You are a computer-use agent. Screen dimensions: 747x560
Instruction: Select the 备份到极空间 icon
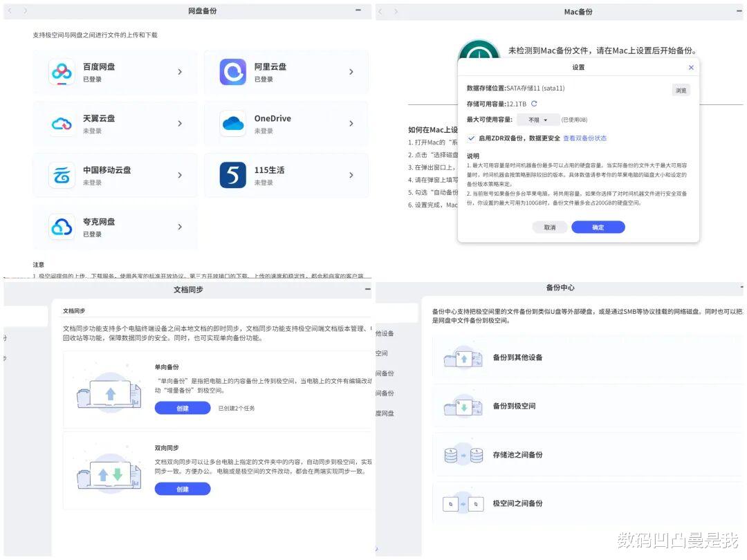[x=463, y=407]
